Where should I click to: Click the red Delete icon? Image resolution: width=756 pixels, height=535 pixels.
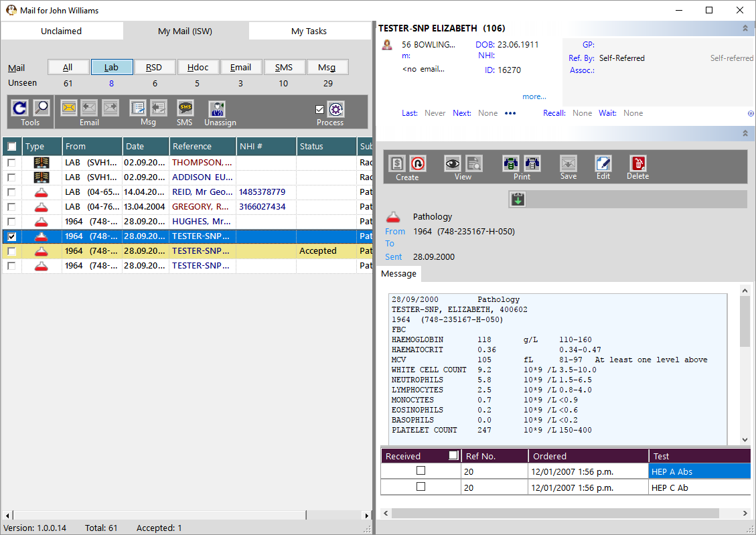(638, 163)
